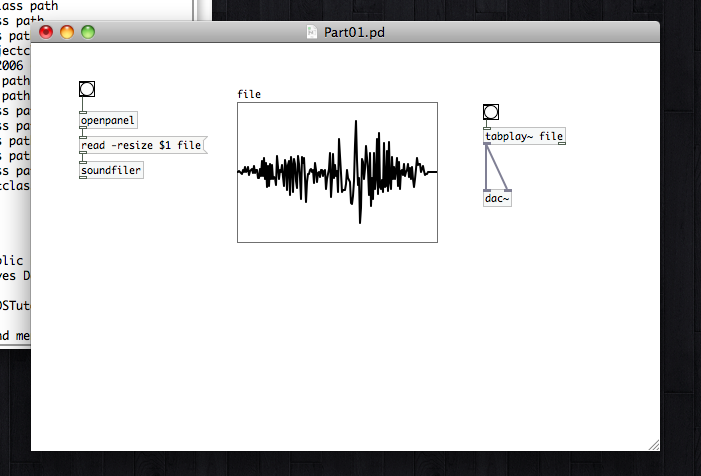This screenshot has width=701, height=476.
Task: Click the right outlet of tabplay~ file
Action: (x=563, y=143)
